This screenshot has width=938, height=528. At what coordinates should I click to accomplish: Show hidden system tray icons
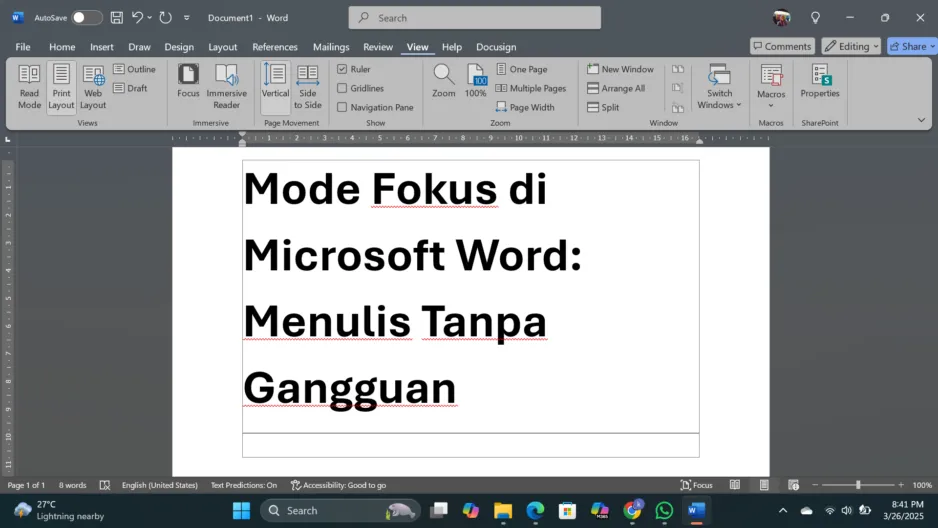782,510
